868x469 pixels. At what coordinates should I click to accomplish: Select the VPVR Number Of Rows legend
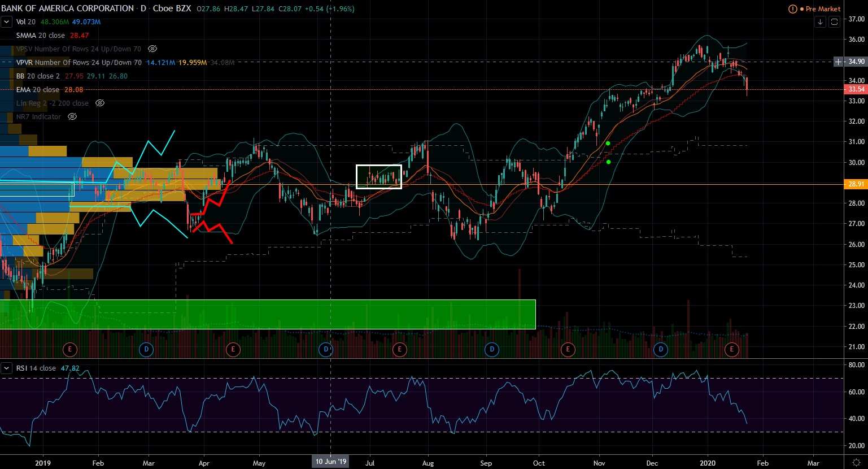78,63
